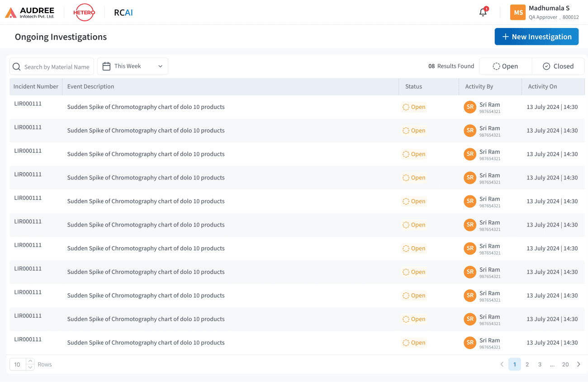Go to the next page arrow
Screen dimensions: 588x382
(579, 364)
